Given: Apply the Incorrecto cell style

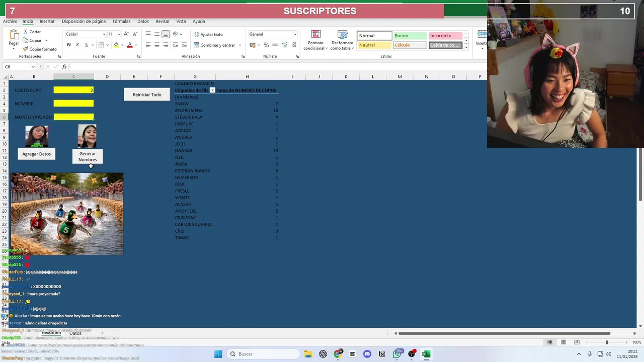Looking at the screenshot, I should pyautogui.click(x=445, y=36).
